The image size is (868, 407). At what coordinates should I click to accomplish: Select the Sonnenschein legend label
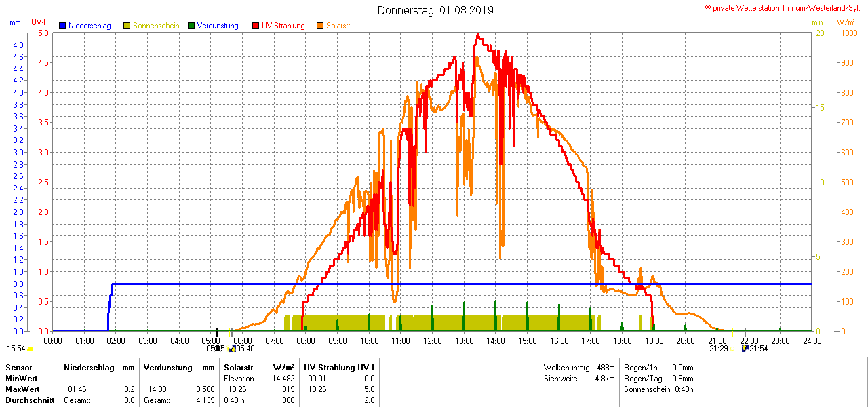click(x=156, y=26)
